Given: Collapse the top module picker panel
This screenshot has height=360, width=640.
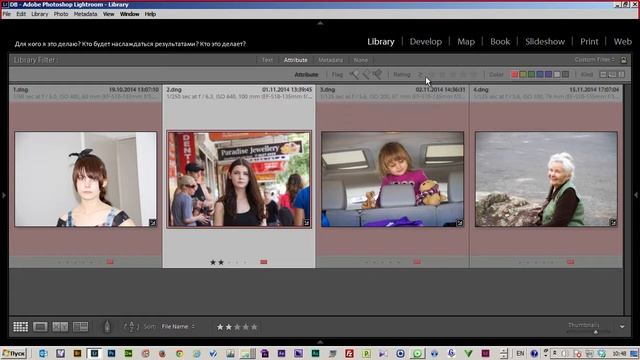Looking at the screenshot, I should tap(320, 23).
